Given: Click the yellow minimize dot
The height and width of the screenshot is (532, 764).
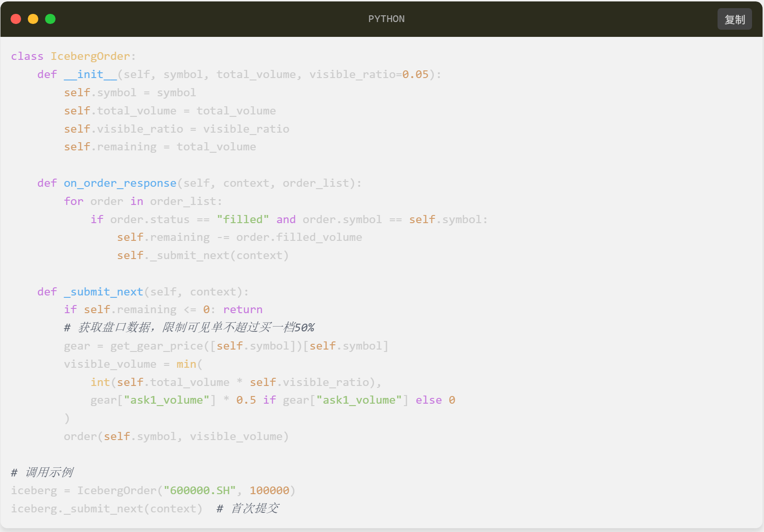Looking at the screenshot, I should pos(33,19).
